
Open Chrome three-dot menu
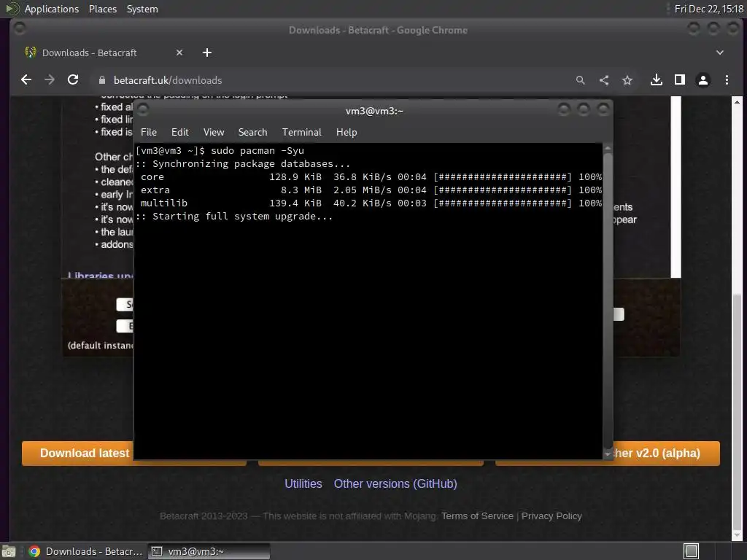(x=727, y=80)
